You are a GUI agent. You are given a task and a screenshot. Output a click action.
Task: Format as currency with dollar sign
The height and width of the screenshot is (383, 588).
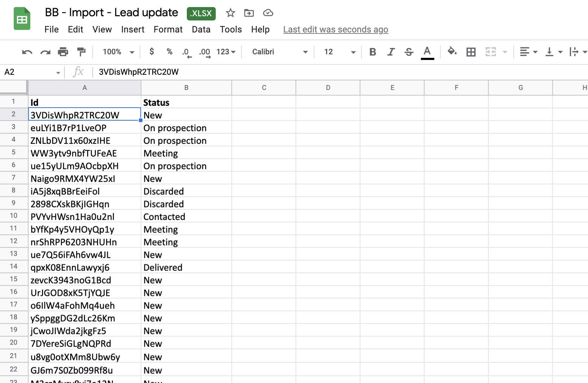(152, 51)
